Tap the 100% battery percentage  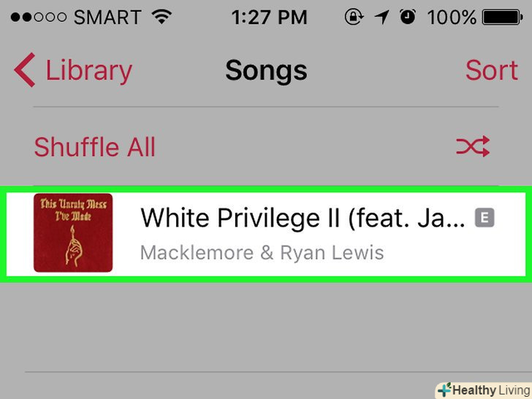click(452, 18)
